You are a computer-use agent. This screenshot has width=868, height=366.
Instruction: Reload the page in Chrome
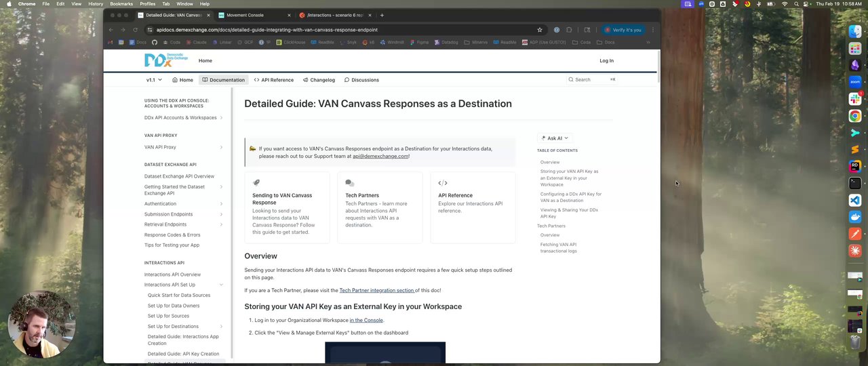pos(136,30)
